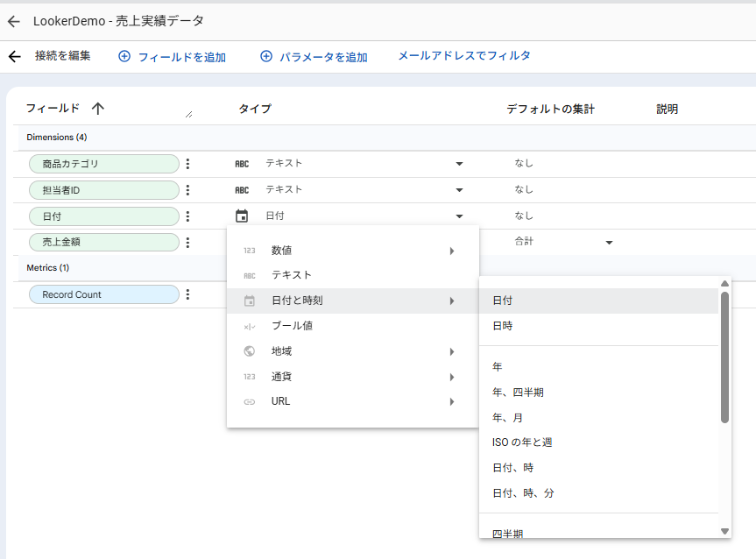Open type dropdown arrow for 商品カテゴリ

tap(460, 164)
